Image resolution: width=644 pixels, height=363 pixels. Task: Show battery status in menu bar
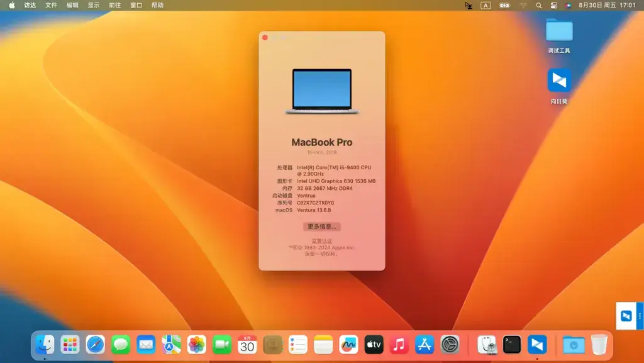(x=504, y=5)
